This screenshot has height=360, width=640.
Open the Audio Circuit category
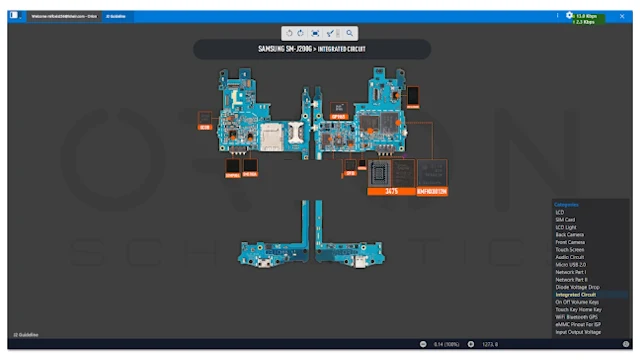(569, 257)
